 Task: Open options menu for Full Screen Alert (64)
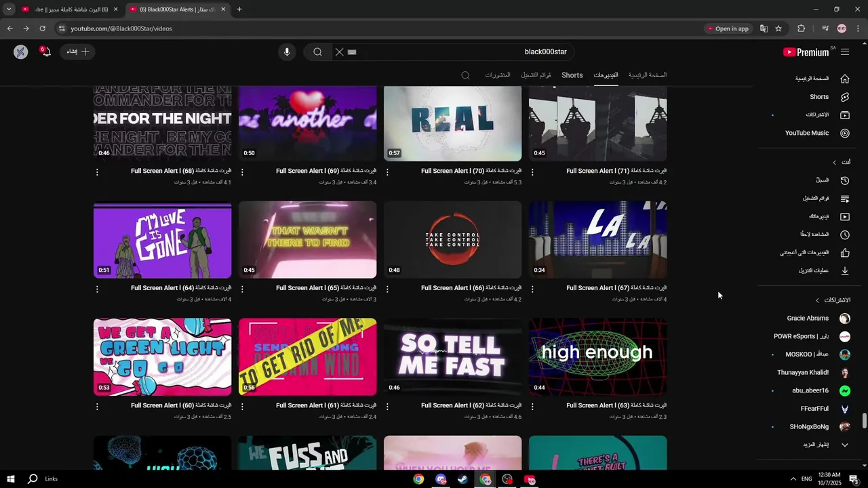point(97,289)
